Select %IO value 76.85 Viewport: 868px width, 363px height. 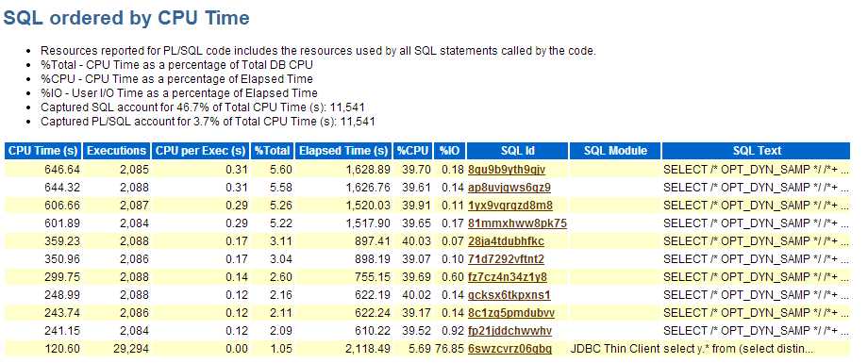(x=450, y=349)
